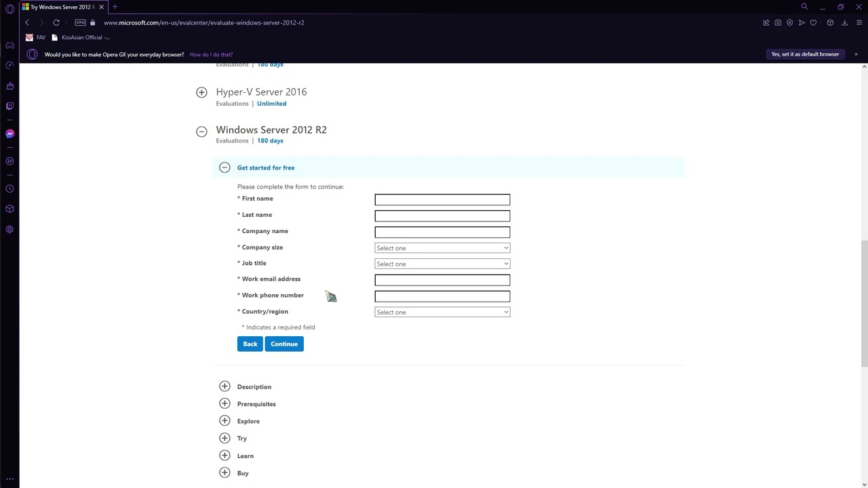Open History clock icon in sidebar

click(9, 189)
